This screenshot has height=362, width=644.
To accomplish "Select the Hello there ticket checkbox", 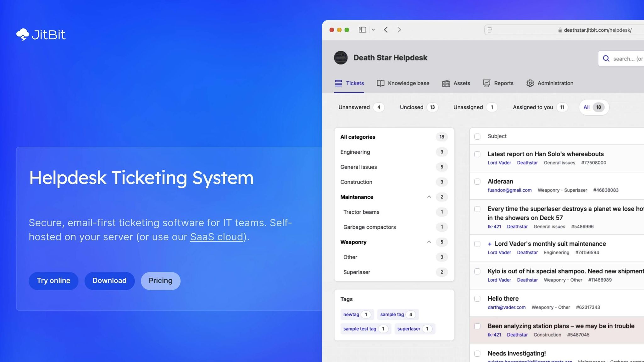I will pyautogui.click(x=477, y=299).
